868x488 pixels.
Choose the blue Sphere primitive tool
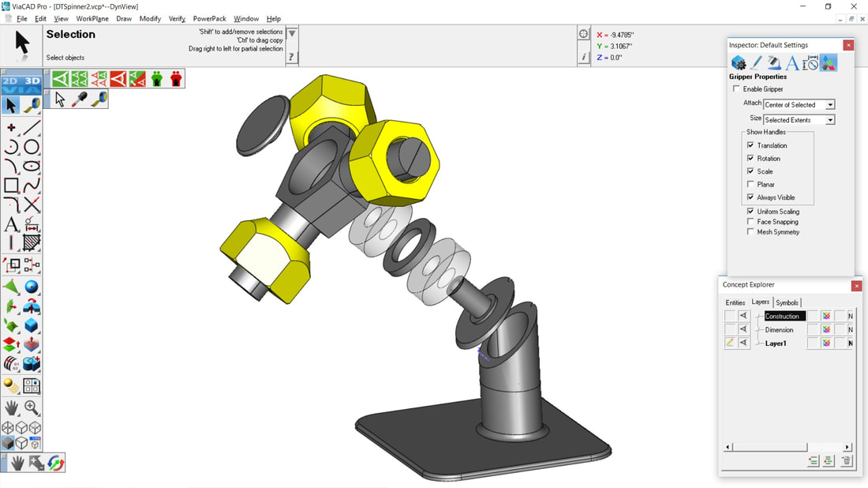pyautogui.click(x=32, y=287)
